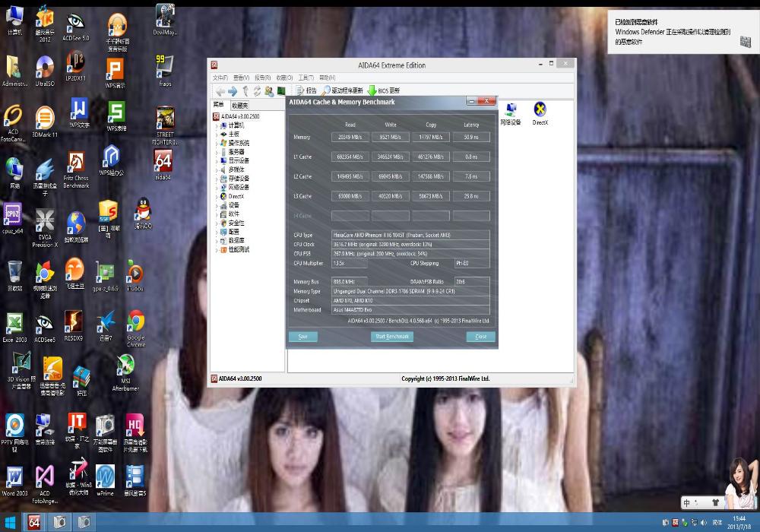Click the L1 Cache latency value 0.8 ns
The height and width of the screenshot is (532, 760).
[471, 157]
